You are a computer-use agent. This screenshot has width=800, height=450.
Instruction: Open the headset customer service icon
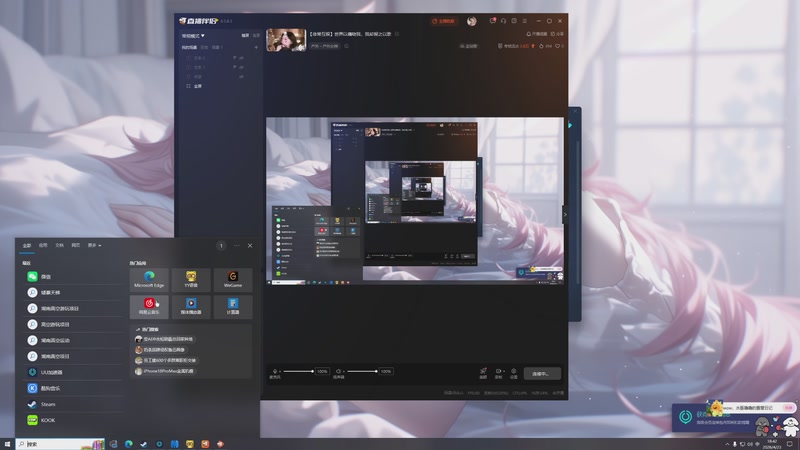(504, 21)
